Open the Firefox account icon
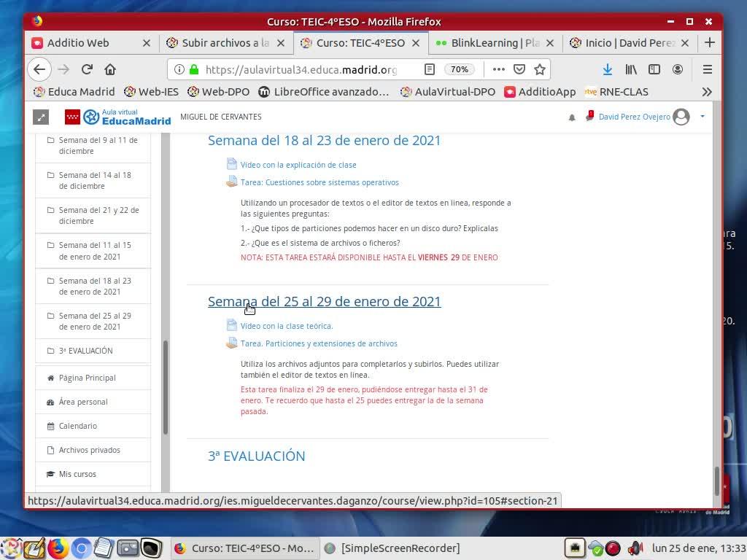Image resolution: width=747 pixels, height=560 pixels. click(678, 69)
